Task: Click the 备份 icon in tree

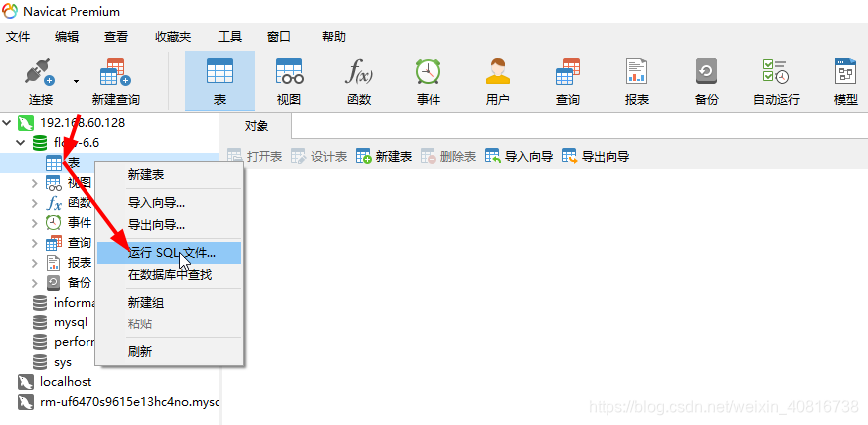Action: click(x=53, y=283)
